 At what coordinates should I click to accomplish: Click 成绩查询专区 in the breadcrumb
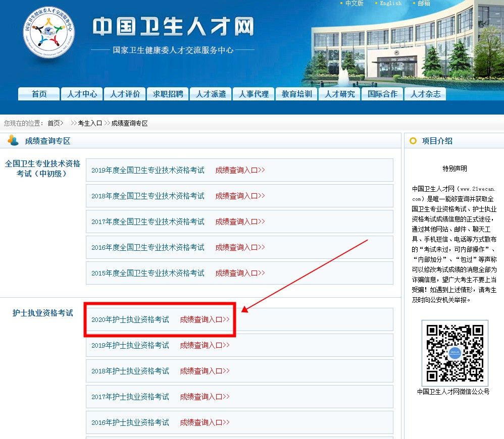click(130, 123)
